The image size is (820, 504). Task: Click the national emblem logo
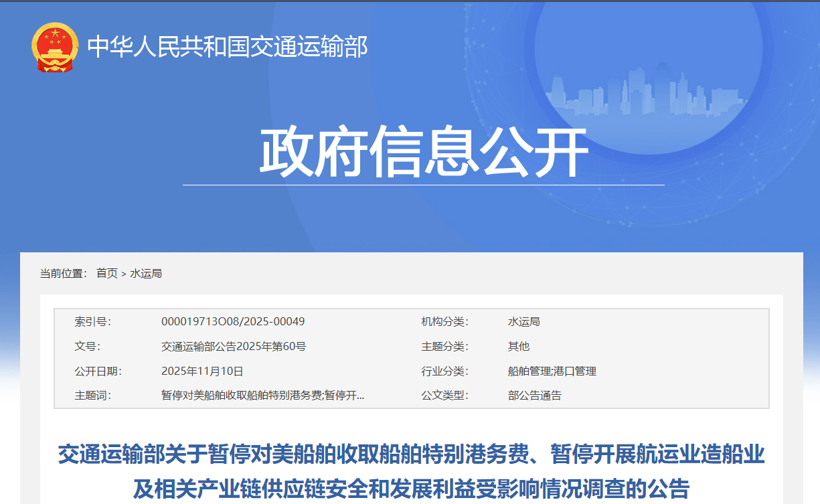(55, 48)
